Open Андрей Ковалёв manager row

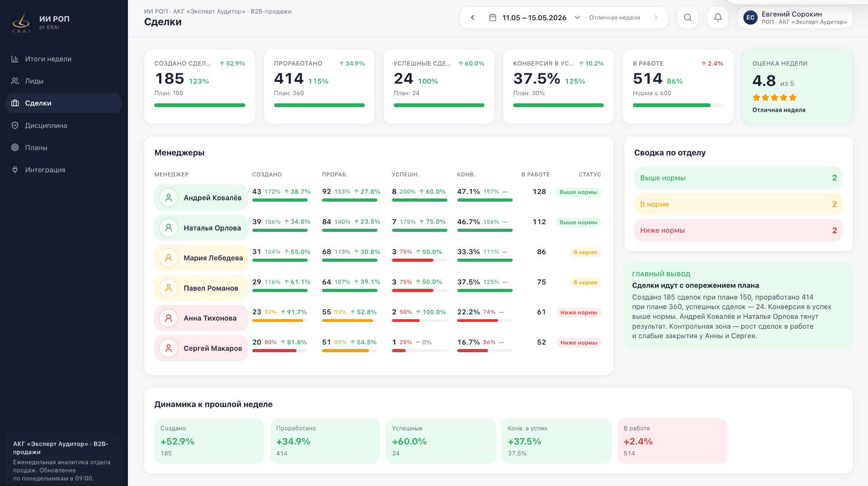[x=379, y=198]
